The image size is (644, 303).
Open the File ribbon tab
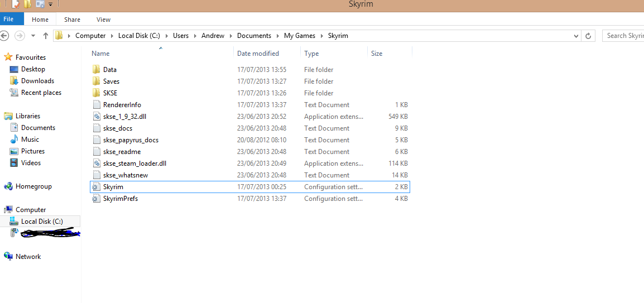click(12, 19)
